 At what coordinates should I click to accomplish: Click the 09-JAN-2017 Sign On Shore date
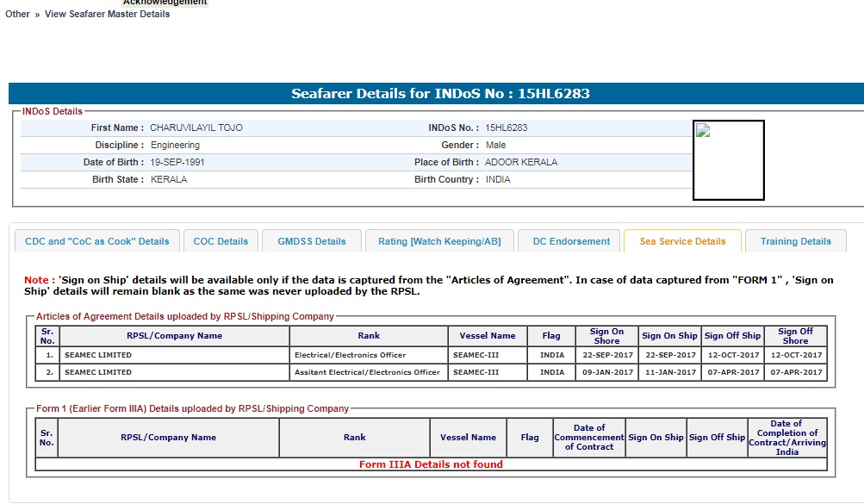pos(607,372)
